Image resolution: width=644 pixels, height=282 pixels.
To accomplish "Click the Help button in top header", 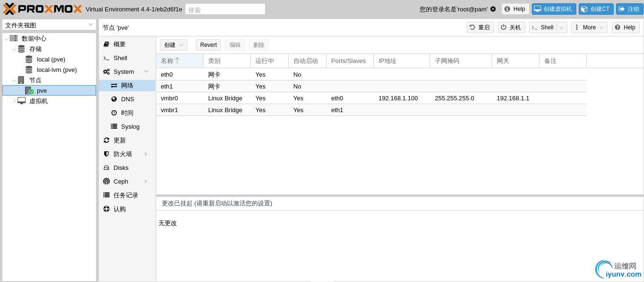I will [515, 9].
